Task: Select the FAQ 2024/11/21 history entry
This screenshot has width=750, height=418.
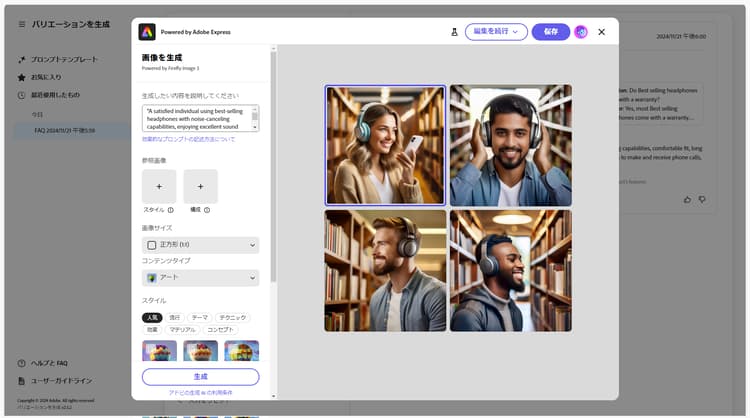Action: point(72,131)
